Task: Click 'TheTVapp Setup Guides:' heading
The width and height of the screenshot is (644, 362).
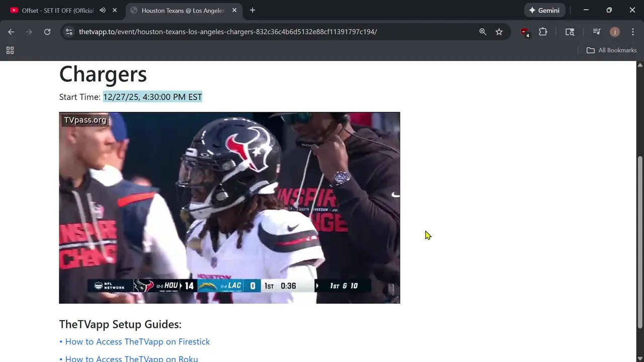Action: click(x=120, y=324)
